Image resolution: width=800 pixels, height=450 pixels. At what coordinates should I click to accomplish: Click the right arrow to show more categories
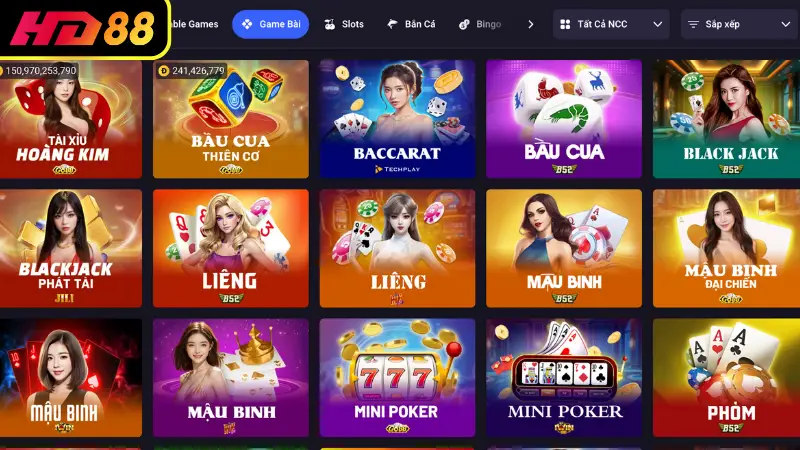(531, 24)
